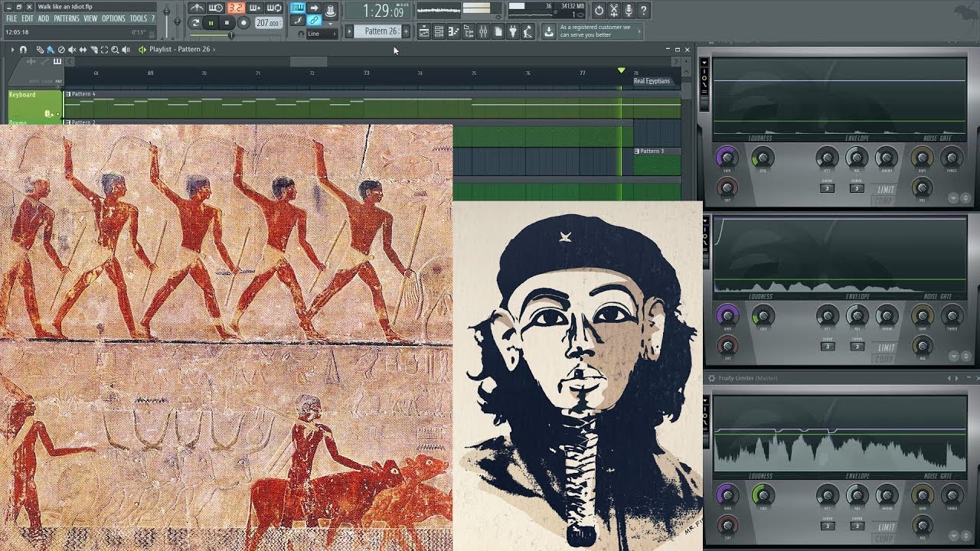Toggle step editing mode icon
980x551 pixels.
tap(298, 20)
